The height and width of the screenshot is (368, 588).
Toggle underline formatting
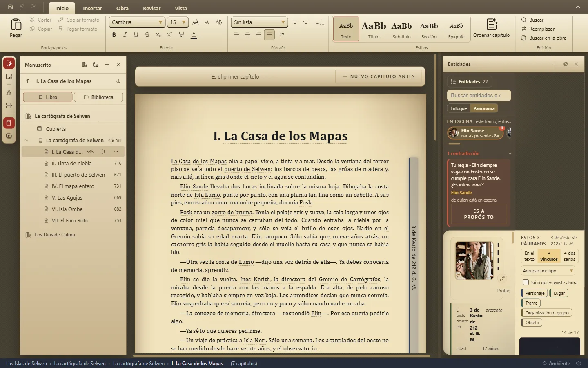pos(136,35)
